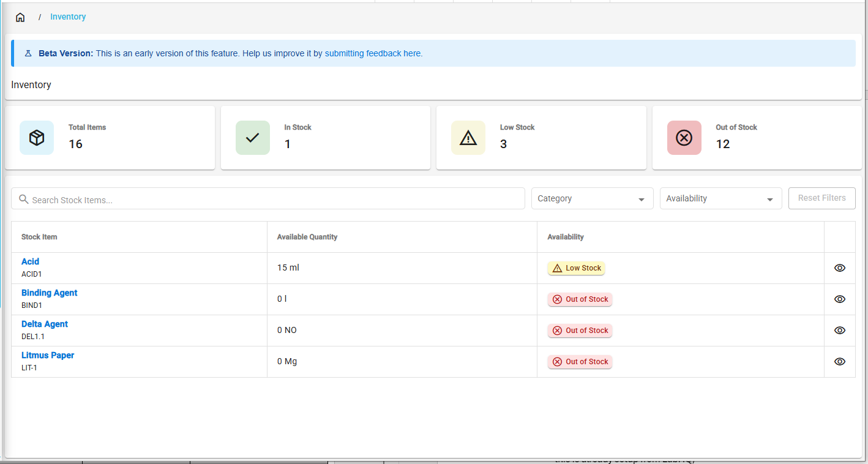This screenshot has height=464, width=868.
Task: Click the Inventory page heading
Action: [x=31, y=85]
